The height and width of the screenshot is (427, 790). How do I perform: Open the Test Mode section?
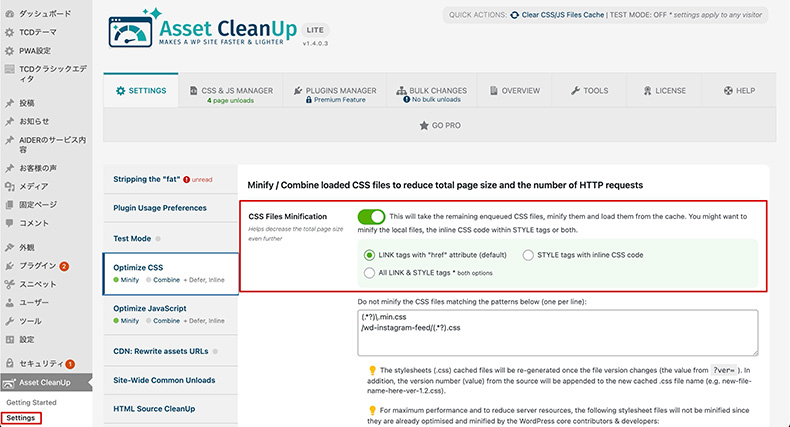coord(170,239)
